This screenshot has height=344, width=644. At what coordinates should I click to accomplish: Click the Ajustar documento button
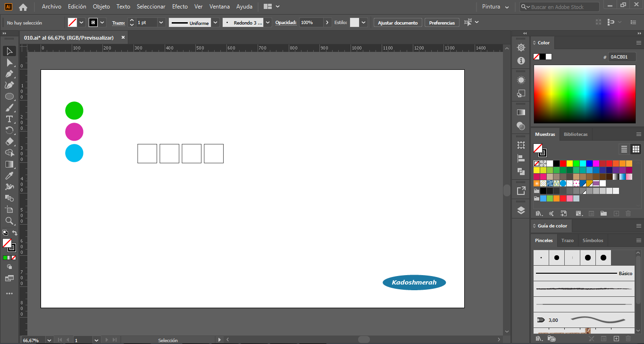pyautogui.click(x=398, y=23)
